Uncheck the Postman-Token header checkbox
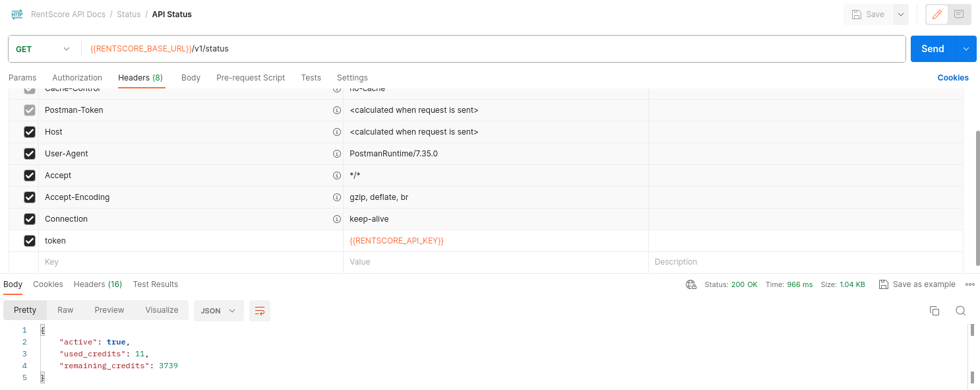980x390 pixels. [30, 110]
